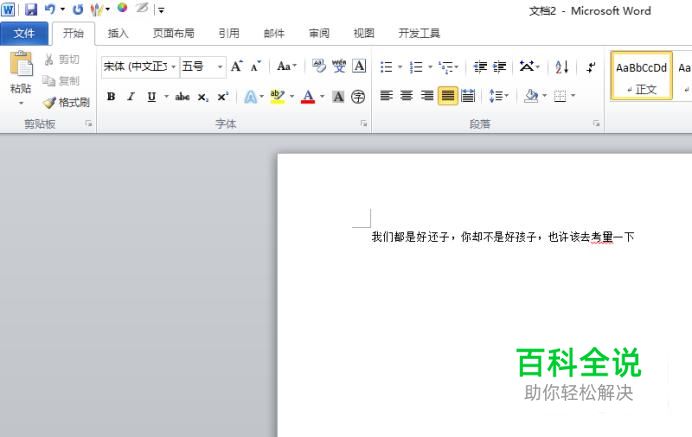Click the Cut scissors icon
This screenshot has height=437, width=692.
pyautogui.click(x=49, y=60)
